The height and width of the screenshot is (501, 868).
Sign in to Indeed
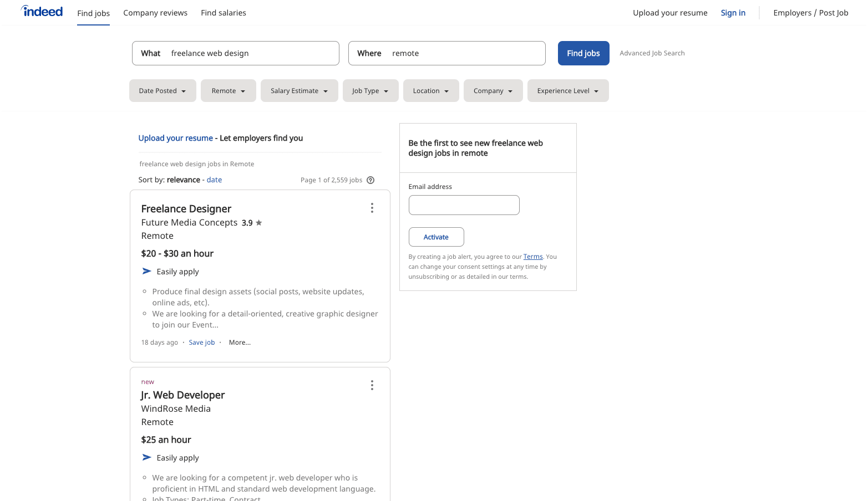733,12
